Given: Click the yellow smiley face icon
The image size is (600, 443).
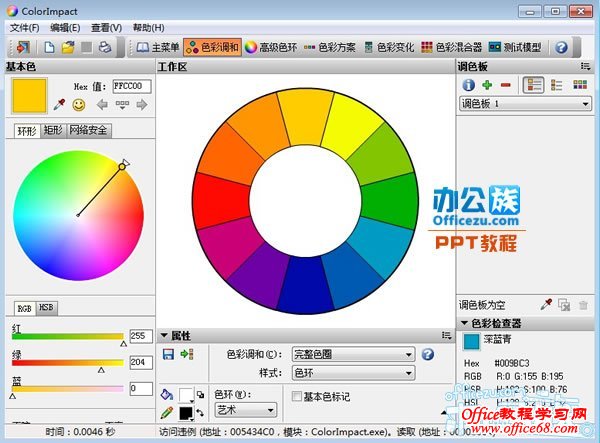Looking at the screenshot, I should 79,105.
